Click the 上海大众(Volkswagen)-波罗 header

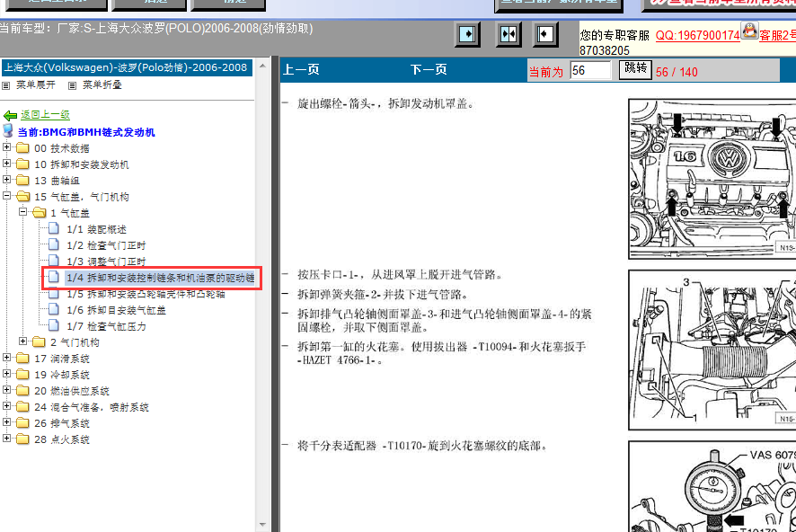[126, 67]
